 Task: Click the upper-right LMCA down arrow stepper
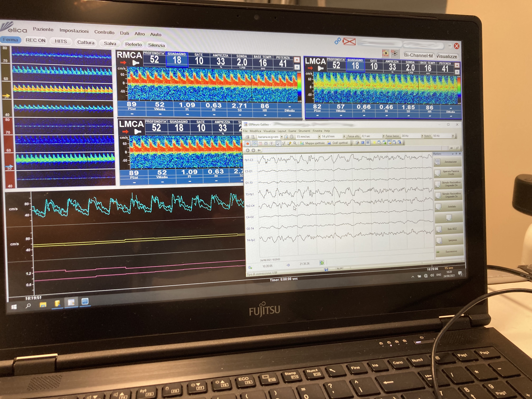pyautogui.click(x=457, y=72)
